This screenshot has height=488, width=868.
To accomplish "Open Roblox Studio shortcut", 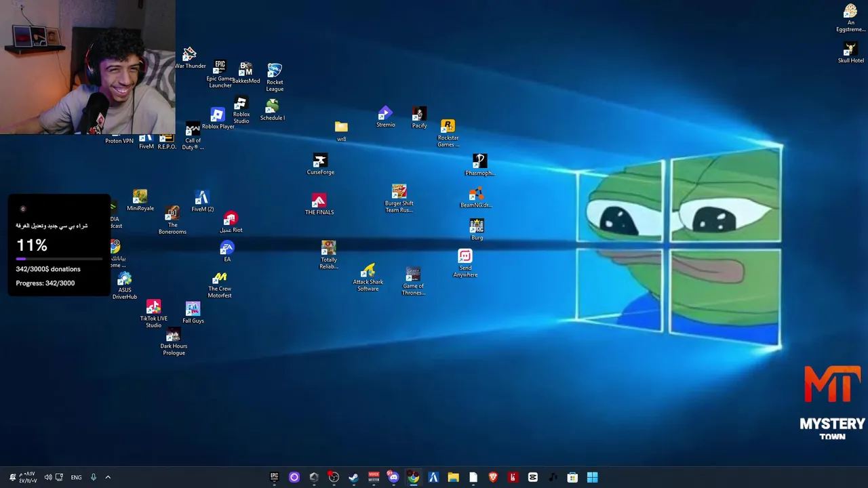I will pyautogui.click(x=241, y=110).
